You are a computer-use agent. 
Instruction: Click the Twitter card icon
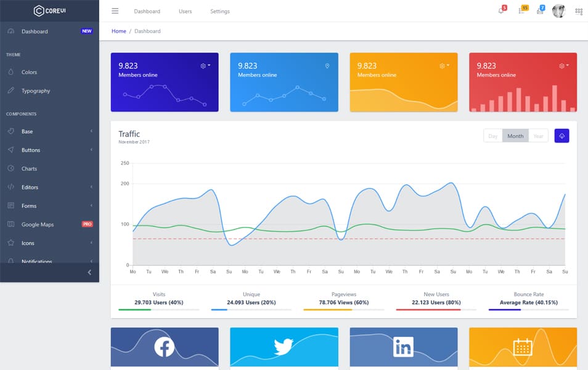[x=284, y=347]
